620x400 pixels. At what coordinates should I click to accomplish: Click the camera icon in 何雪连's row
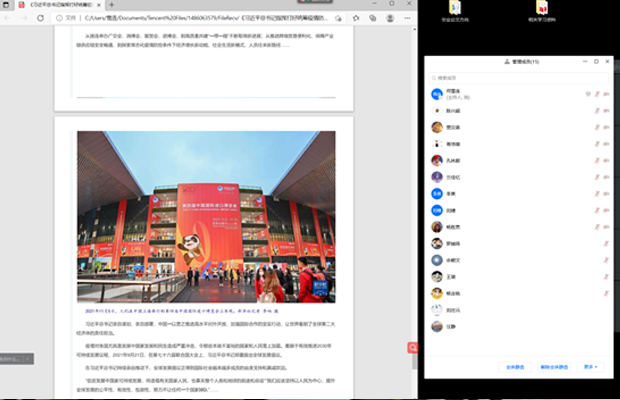(x=607, y=94)
